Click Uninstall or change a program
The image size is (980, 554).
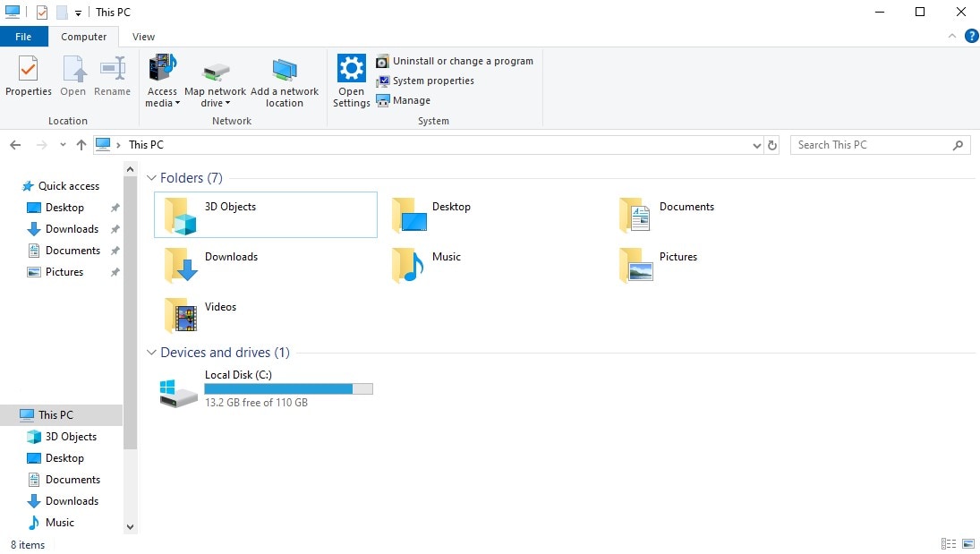click(x=455, y=61)
